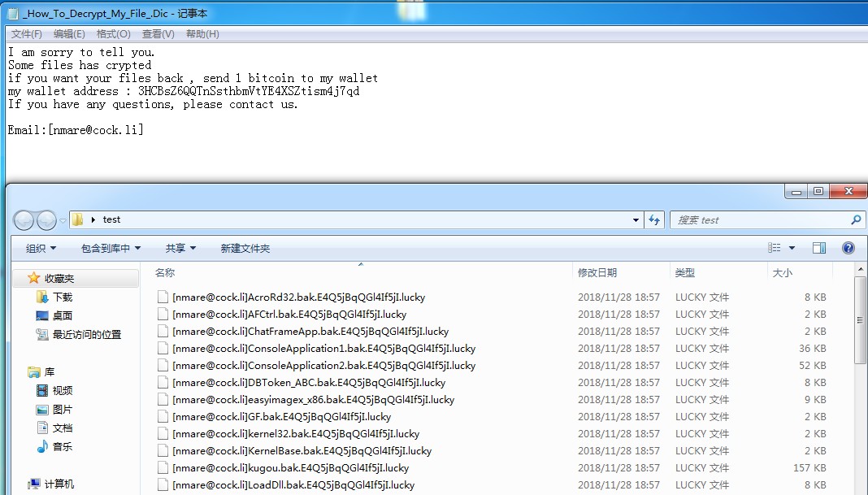Click the file icon of AcroRd32.bak row
Image resolution: width=868 pixels, height=495 pixels.
click(x=163, y=297)
